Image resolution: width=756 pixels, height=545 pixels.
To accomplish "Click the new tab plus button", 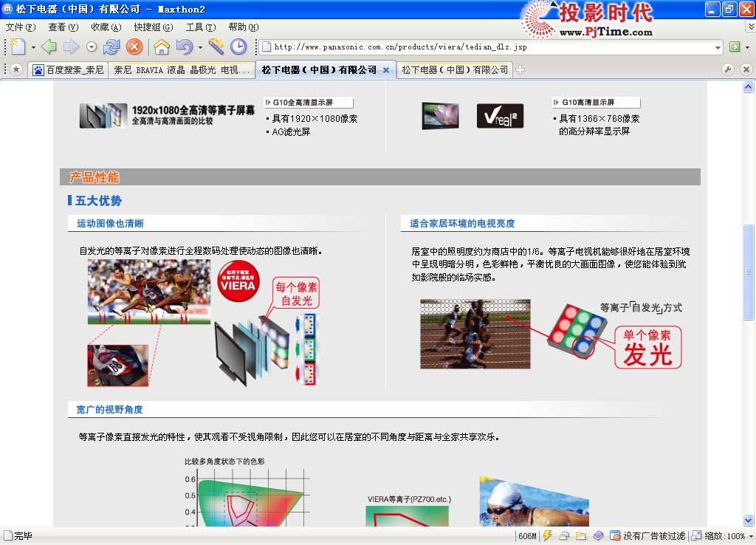I will coord(520,70).
